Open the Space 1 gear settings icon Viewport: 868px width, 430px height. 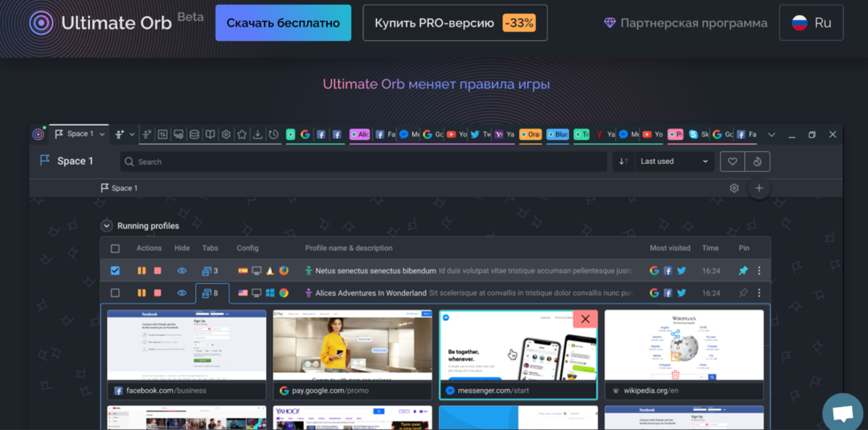tap(734, 188)
